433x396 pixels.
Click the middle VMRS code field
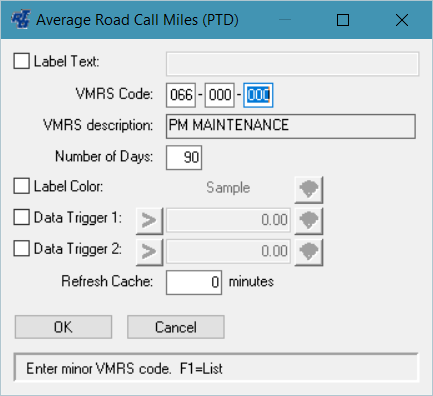point(219,95)
